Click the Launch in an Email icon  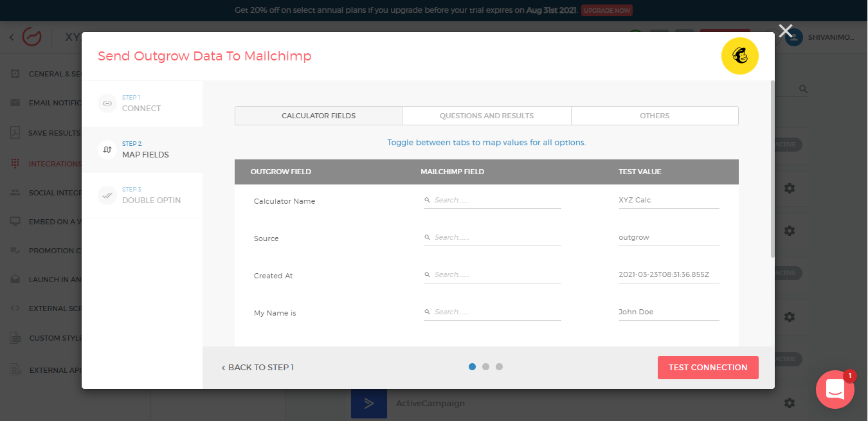point(15,280)
